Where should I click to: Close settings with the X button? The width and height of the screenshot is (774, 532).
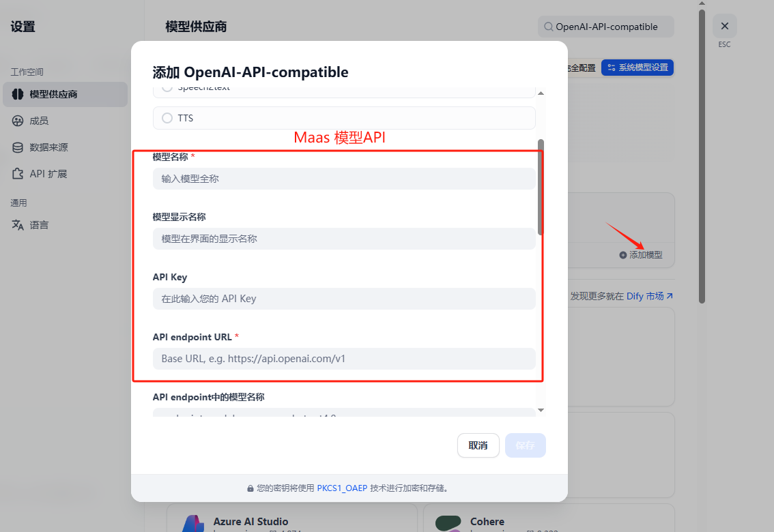[x=725, y=26]
